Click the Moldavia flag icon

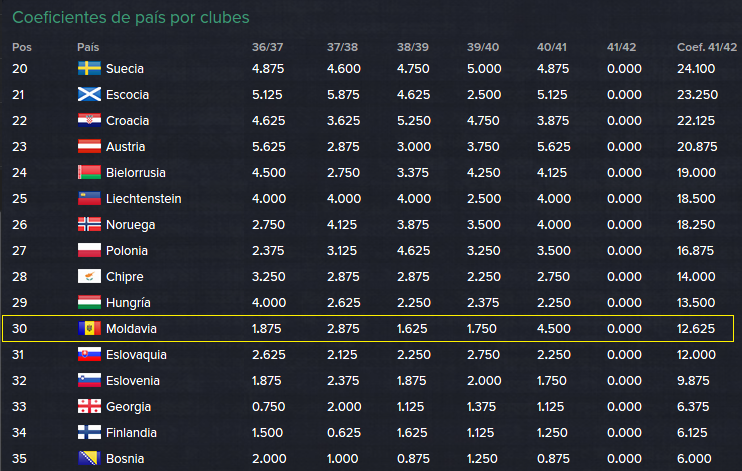(x=89, y=329)
